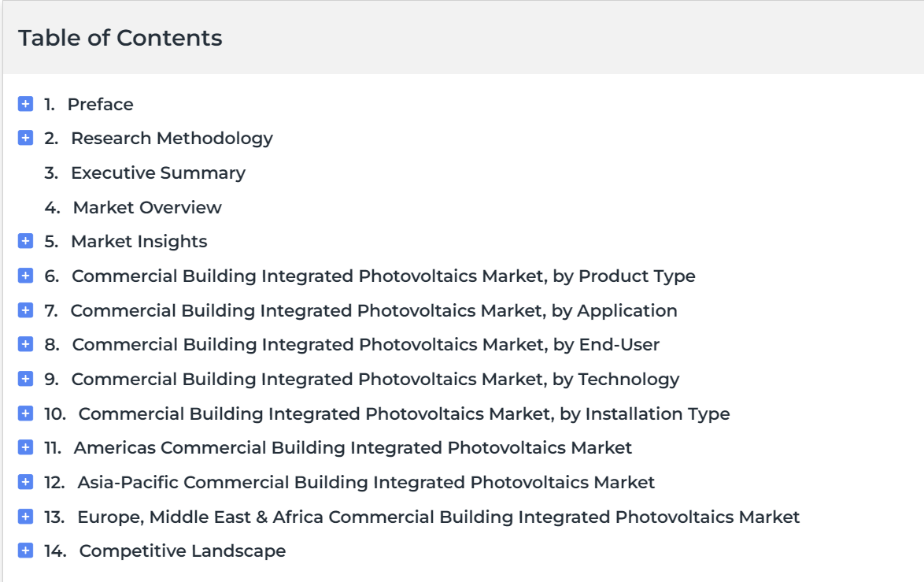Expand item 9 by Technology plus icon
The image size is (924, 582).
pos(25,379)
